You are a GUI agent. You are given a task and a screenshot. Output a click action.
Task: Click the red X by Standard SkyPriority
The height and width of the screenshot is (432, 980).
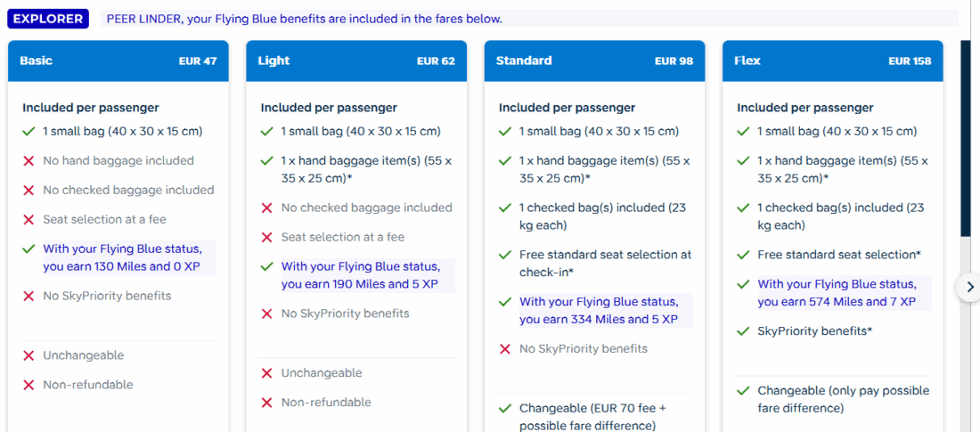[505, 349]
